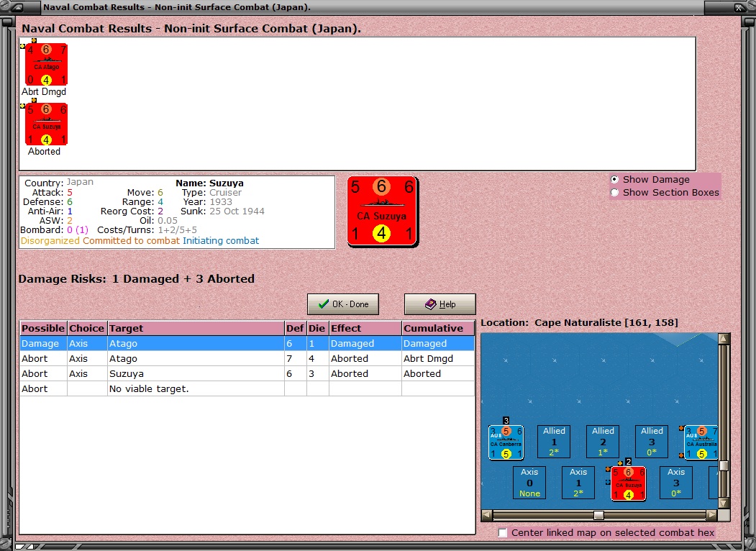Click the map vertical scrollbar thumb
The height and width of the screenshot is (551, 756).
click(723, 465)
